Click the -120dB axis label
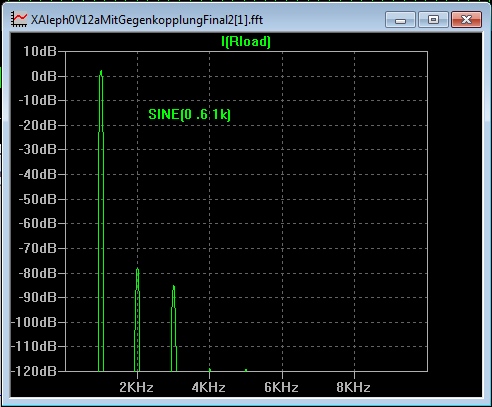The image size is (492, 407). click(34, 371)
